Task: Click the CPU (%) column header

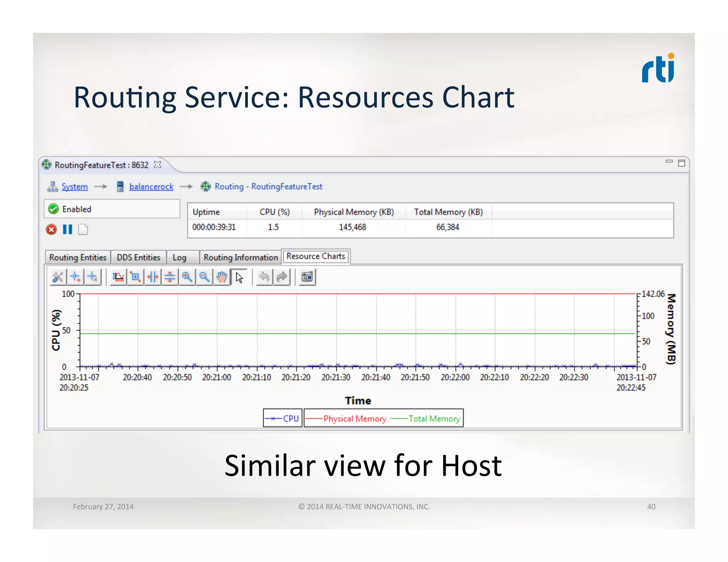Action: click(x=274, y=212)
